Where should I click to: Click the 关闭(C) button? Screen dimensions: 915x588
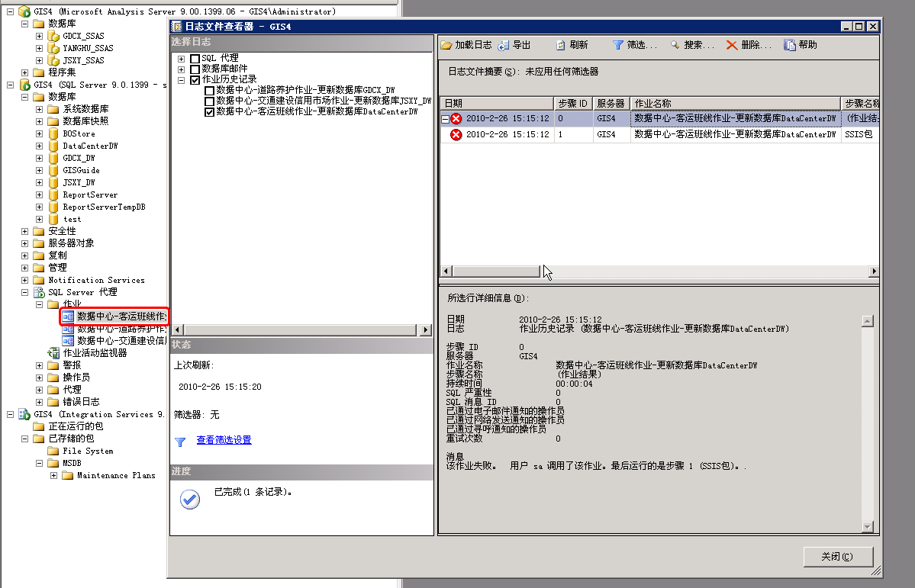click(x=837, y=557)
